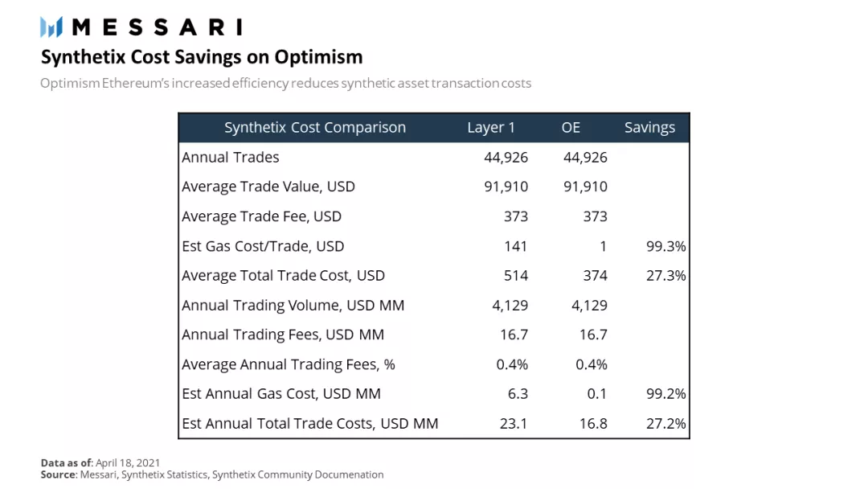Viewport: 868px width, 489px height.
Task: Click the Messari logo icon
Action: point(51,27)
